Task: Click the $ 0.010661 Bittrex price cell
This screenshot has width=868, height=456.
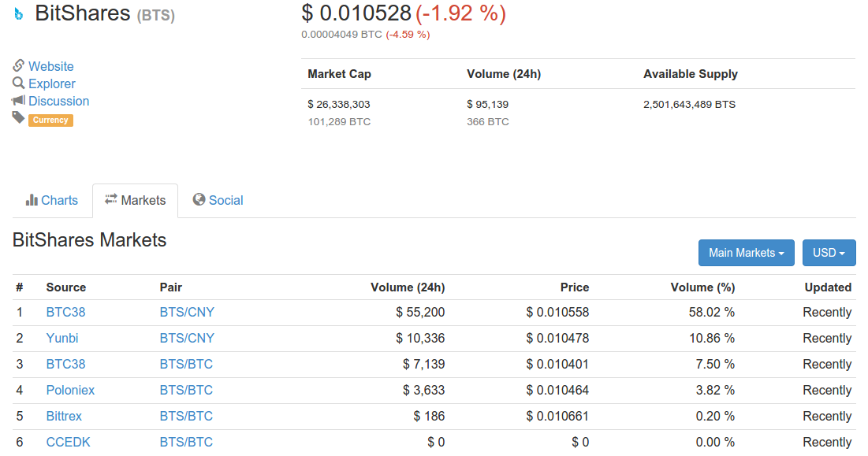Action: pyautogui.click(x=557, y=416)
